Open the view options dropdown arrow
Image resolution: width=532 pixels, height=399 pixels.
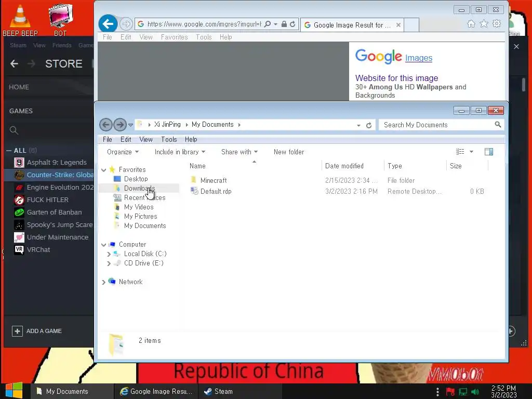point(471,152)
